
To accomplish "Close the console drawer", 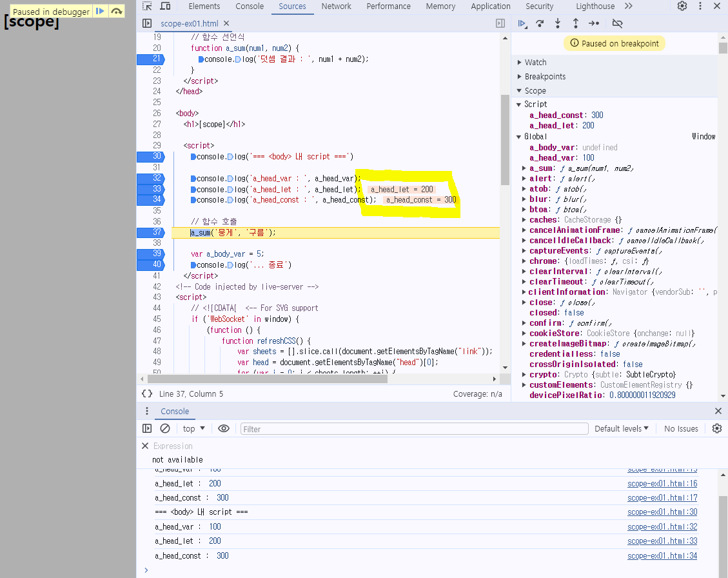I will [x=718, y=411].
